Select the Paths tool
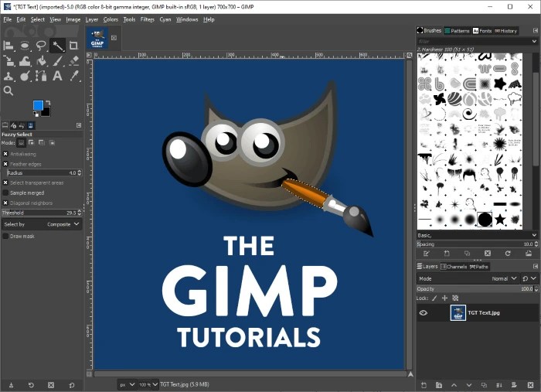The width and height of the screenshot is (541, 392). tap(41, 76)
